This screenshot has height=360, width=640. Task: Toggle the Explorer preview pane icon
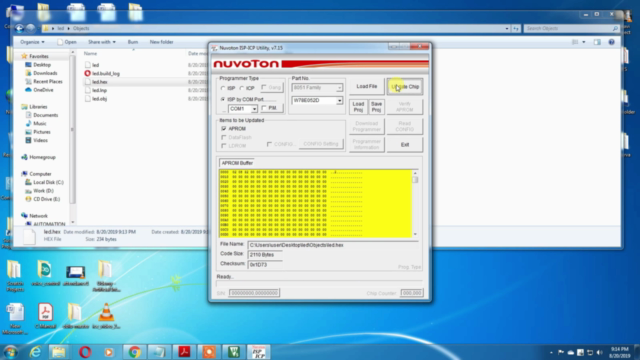[x=597, y=42]
